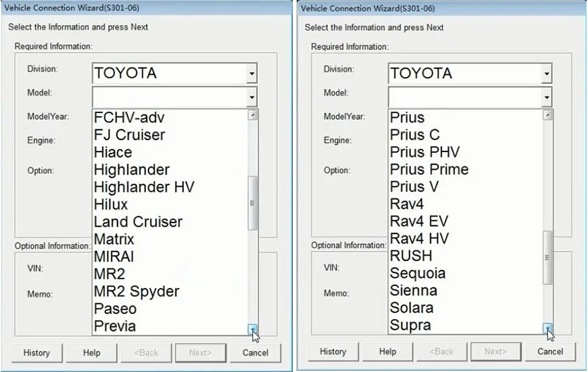Click Back button in right window
Image resolution: width=588 pixels, height=372 pixels.
tap(442, 352)
